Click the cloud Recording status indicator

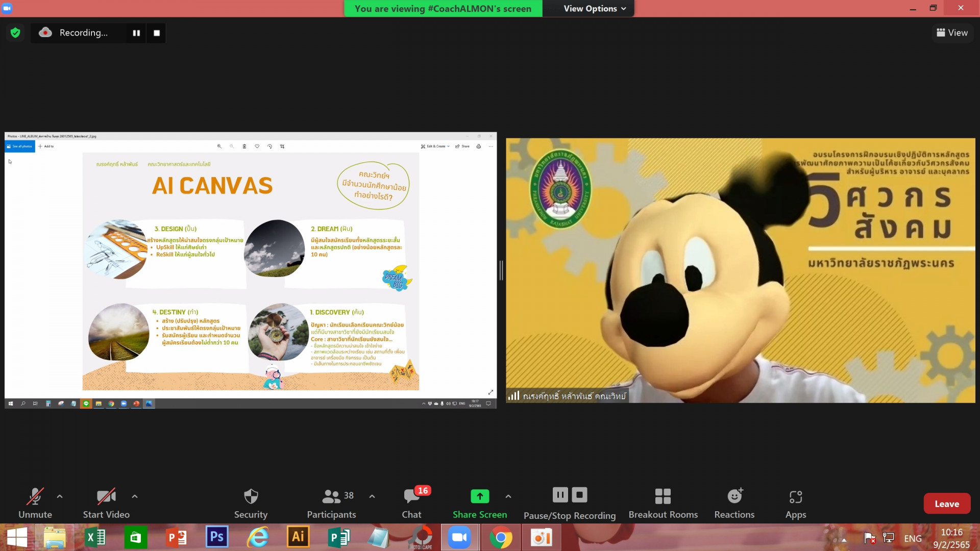coord(73,33)
